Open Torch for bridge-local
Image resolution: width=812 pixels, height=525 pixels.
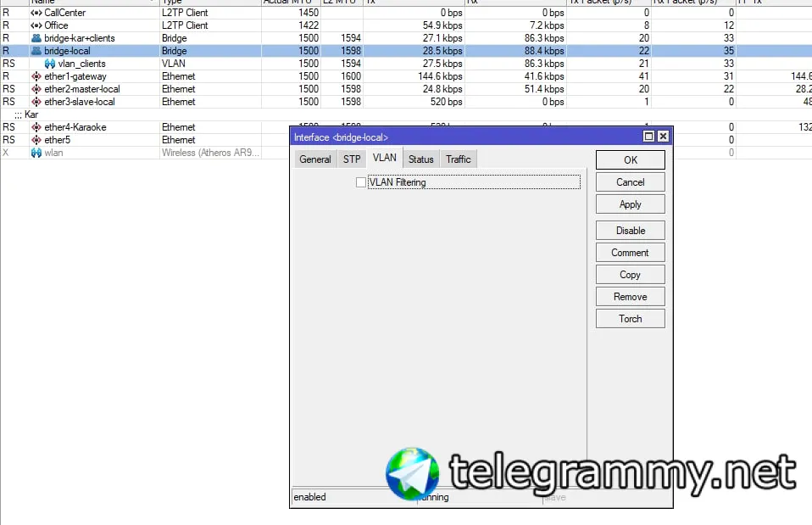click(631, 319)
